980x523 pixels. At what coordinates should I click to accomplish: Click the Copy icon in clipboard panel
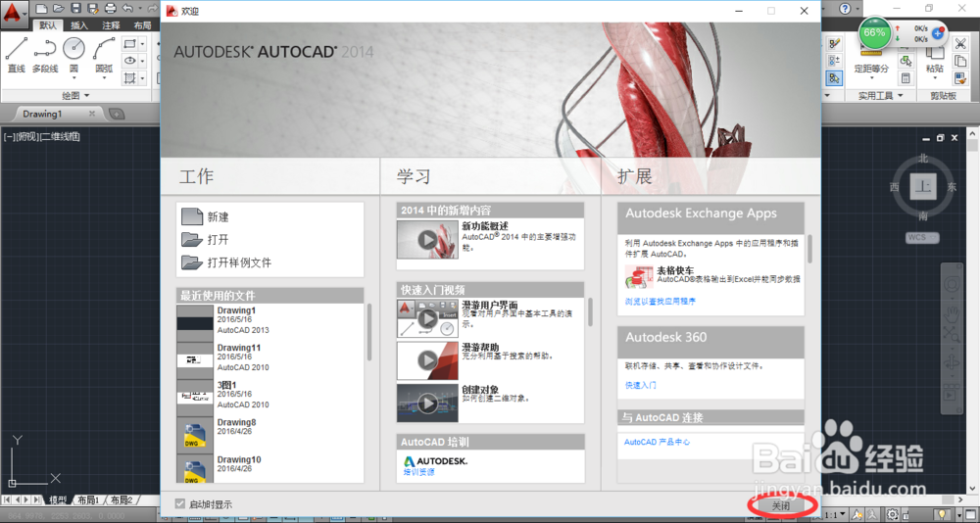click(x=960, y=61)
